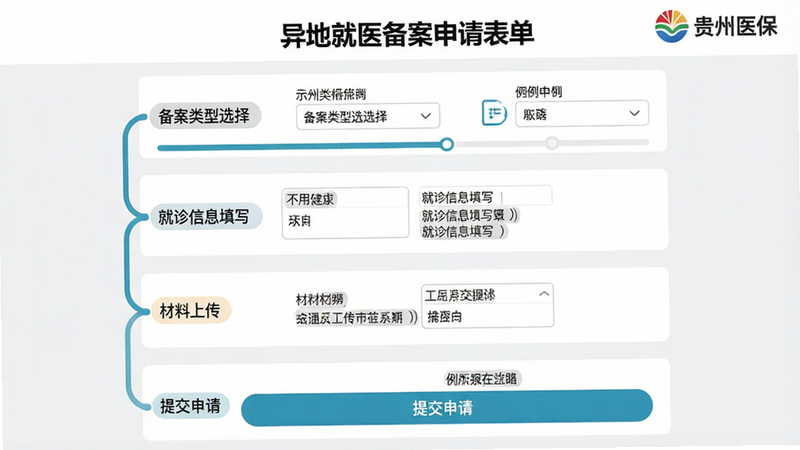800x450 pixels.
Task: Click the blue form icon beside 例例中例 dropdown
Action: click(494, 113)
